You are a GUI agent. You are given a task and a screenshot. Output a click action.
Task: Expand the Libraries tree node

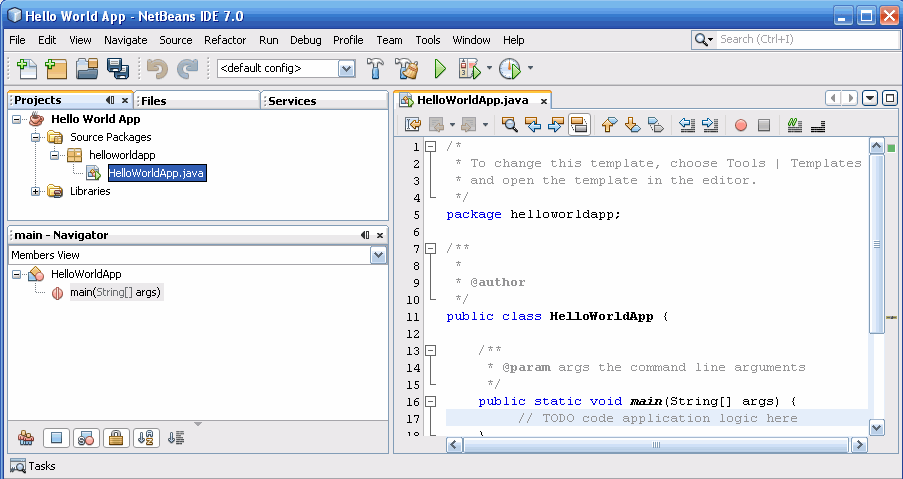[x=36, y=191]
